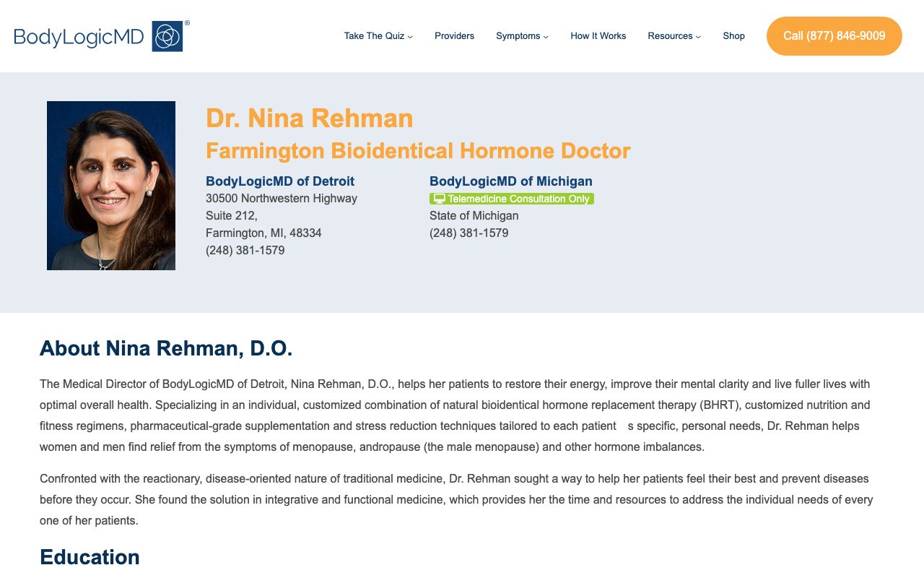This screenshot has width=924, height=578.
Task: Click the Telemedicine Consultation Only badge
Action: tap(512, 198)
